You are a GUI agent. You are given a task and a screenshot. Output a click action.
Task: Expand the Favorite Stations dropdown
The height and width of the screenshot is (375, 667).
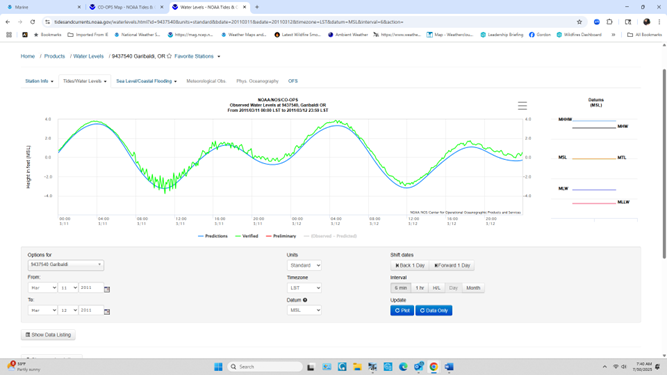pos(197,56)
